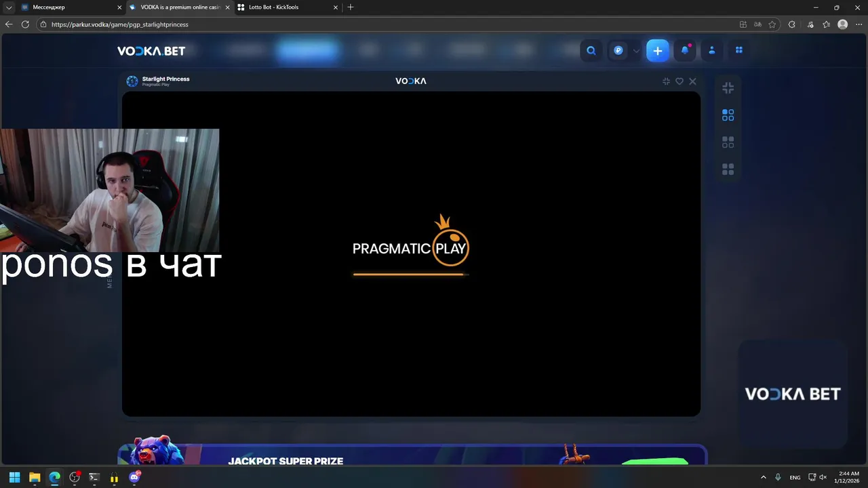Show hidden system tray icons
Viewport: 868px width, 488px height.
(764, 477)
